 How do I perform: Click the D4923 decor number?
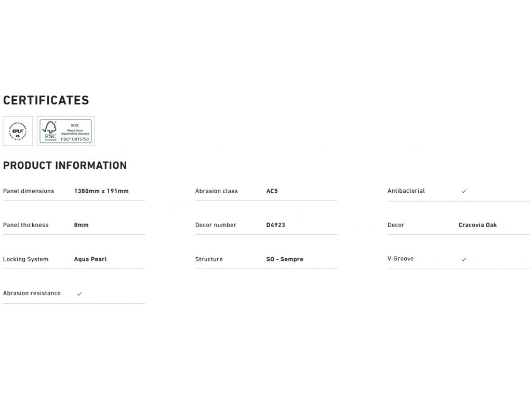click(x=275, y=225)
